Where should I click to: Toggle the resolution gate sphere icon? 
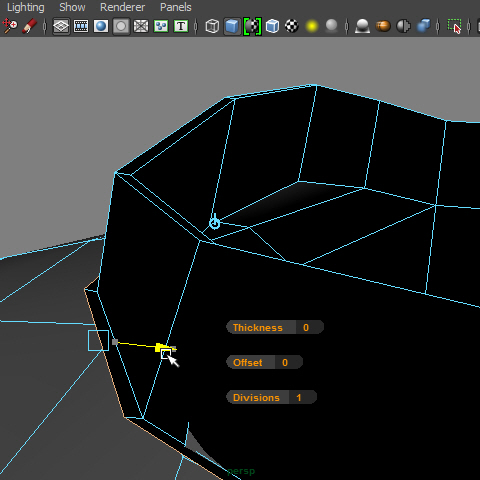click(101, 26)
